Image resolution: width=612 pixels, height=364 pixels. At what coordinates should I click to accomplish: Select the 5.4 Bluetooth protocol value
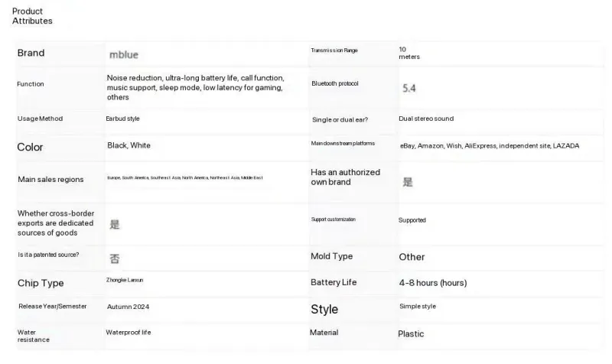(409, 88)
